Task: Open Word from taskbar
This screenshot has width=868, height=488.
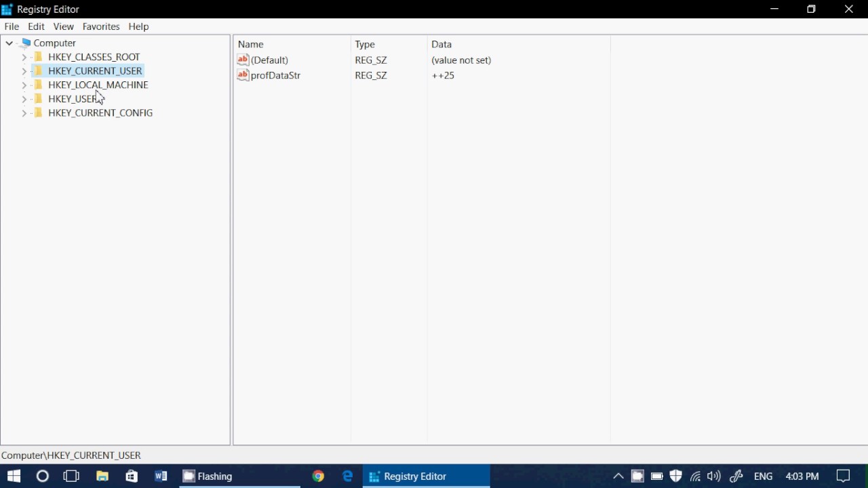Action: click(161, 476)
